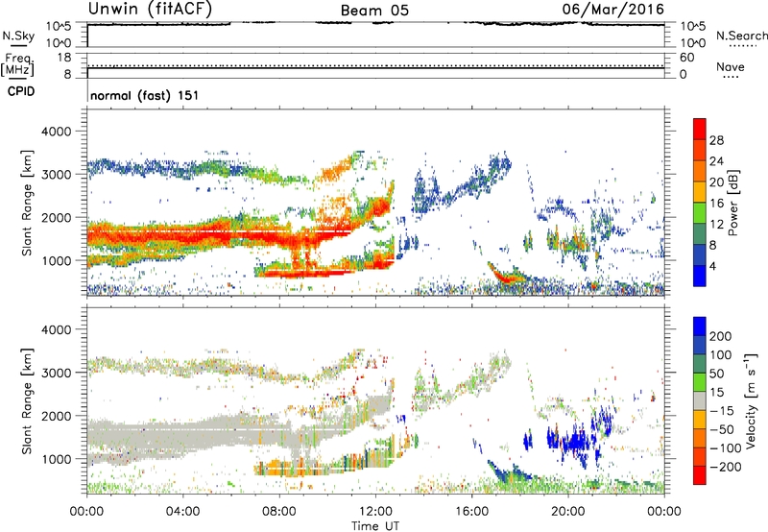Click the "28" label on the power colorbar
This screenshot has width=768, height=532.
click(716, 140)
